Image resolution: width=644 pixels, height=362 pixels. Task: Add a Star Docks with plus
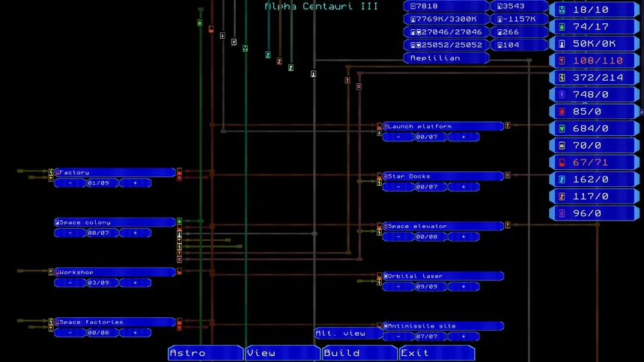click(464, 187)
